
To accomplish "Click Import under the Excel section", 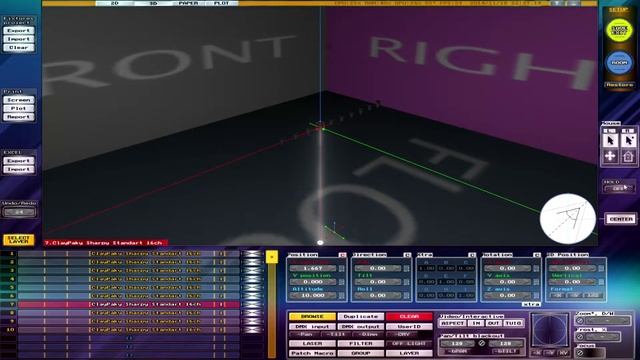I will click(19, 169).
